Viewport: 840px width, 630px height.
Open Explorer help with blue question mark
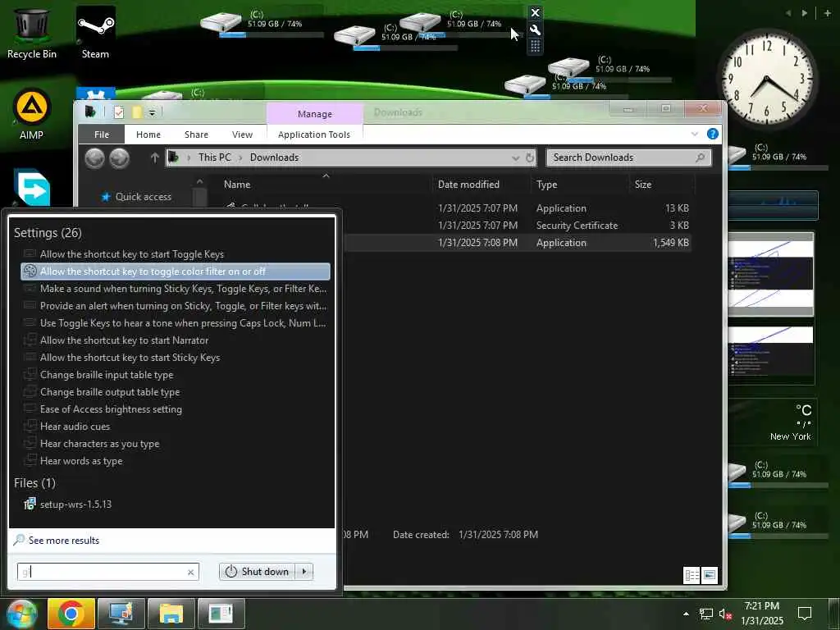click(713, 134)
